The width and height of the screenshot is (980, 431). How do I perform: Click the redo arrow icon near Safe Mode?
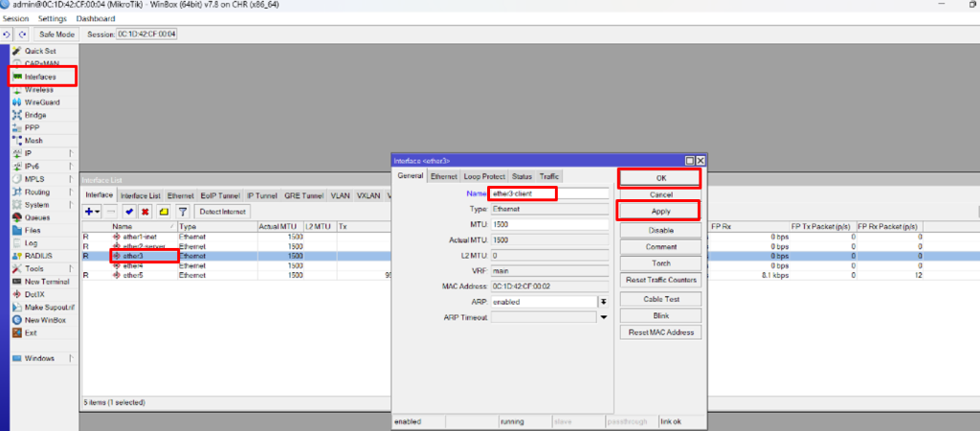(21, 34)
